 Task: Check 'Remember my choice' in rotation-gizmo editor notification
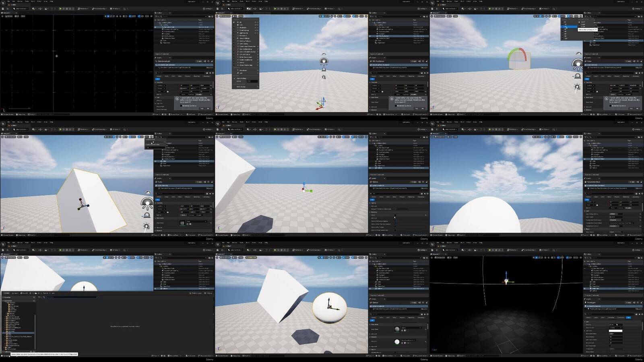tap(611, 105)
